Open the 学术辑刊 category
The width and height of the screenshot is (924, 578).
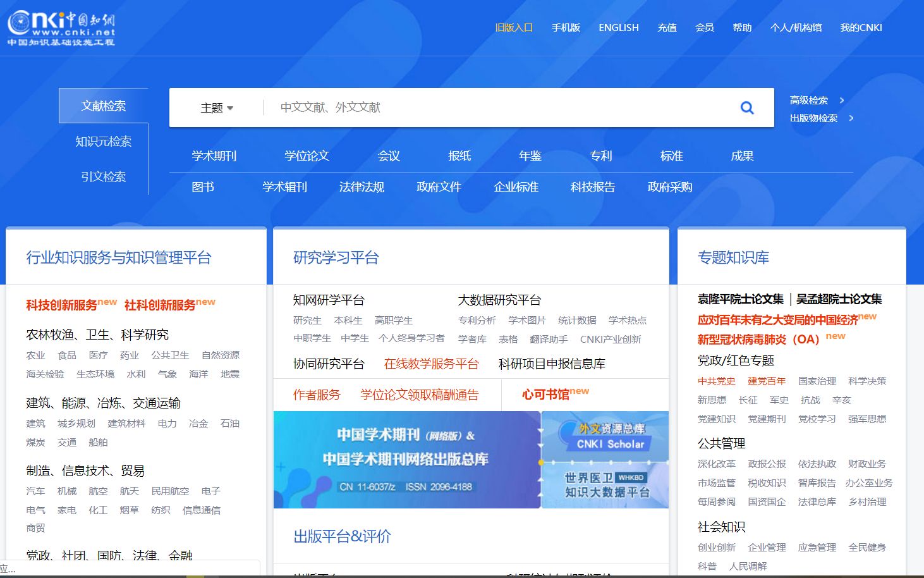tap(285, 187)
